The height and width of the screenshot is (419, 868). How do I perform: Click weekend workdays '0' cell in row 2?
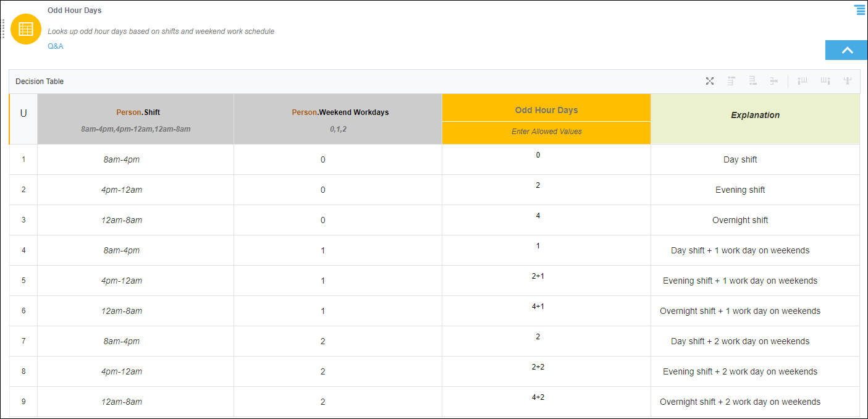point(338,190)
